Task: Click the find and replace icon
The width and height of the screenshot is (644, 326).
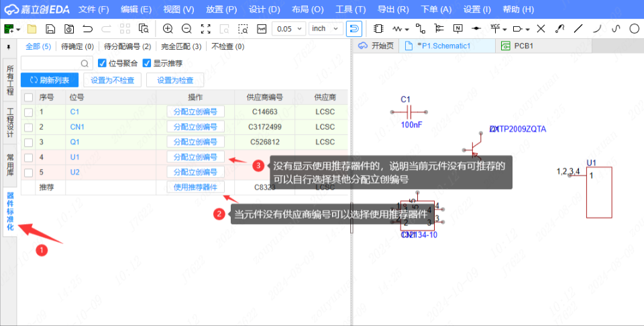Action: pos(144,29)
